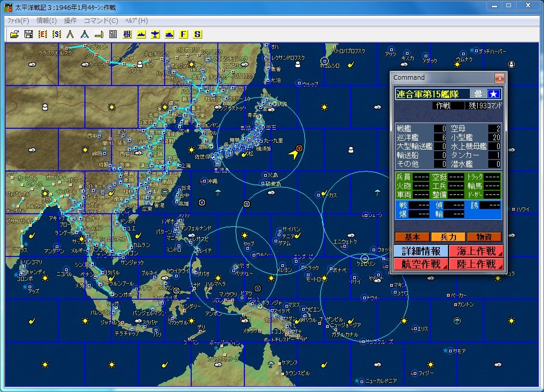
Task: Click the save floppy disk toolbar icon
Action: (x=29, y=34)
